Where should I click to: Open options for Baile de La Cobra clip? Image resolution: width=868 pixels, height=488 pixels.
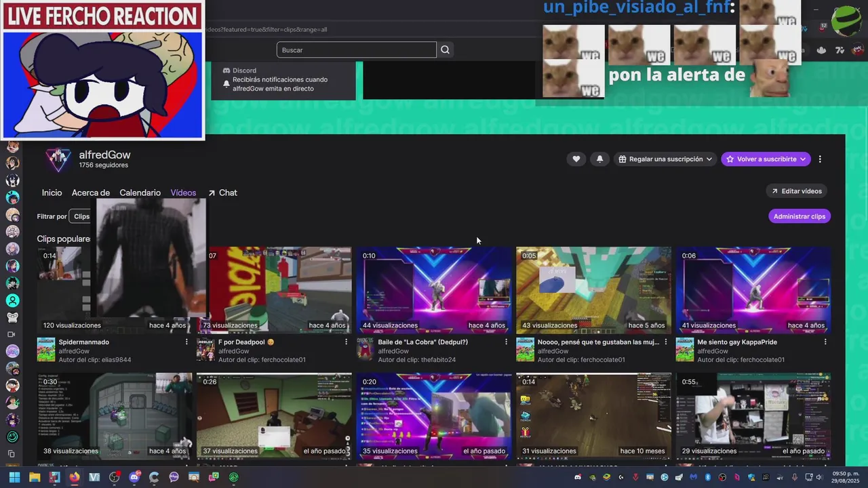click(506, 342)
